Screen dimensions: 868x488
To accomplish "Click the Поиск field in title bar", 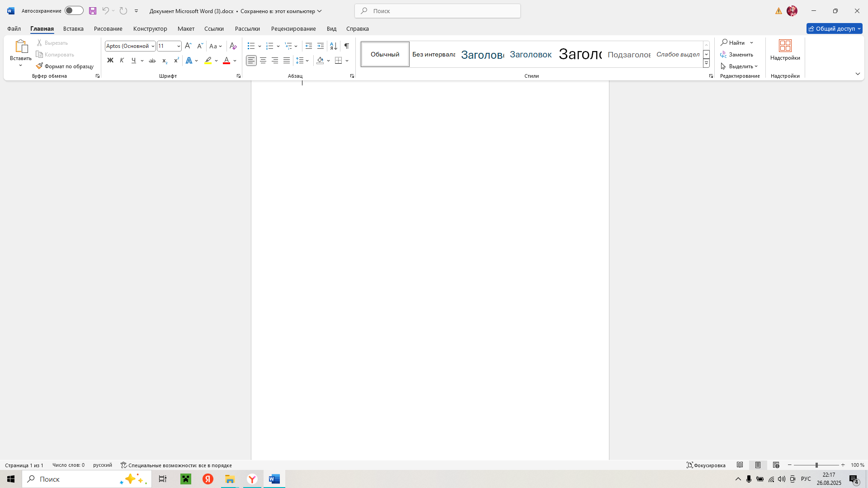I will [x=437, y=11].
